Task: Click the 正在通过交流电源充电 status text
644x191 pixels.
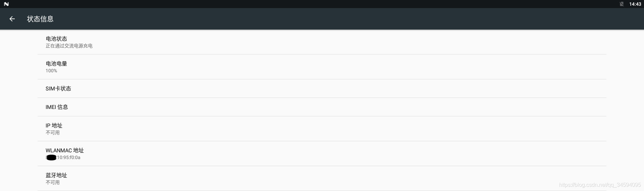Action: [69, 46]
